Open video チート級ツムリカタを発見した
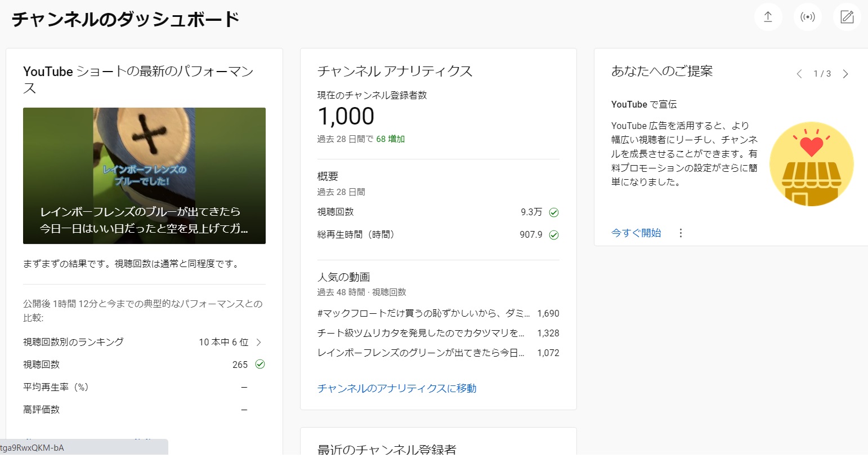 421,333
